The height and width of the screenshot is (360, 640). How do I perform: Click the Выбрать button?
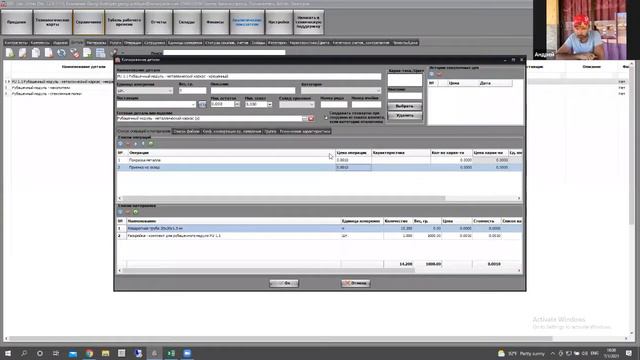point(404,106)
